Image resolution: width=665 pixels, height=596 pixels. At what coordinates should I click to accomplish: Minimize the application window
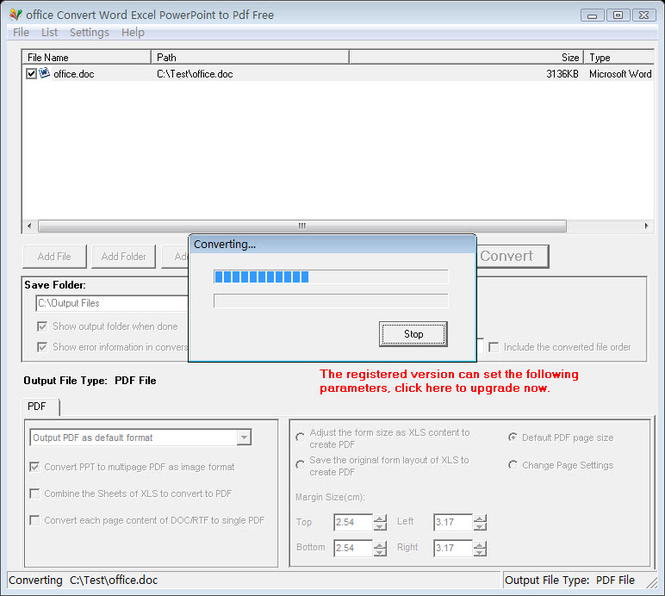tap(592, 15)
